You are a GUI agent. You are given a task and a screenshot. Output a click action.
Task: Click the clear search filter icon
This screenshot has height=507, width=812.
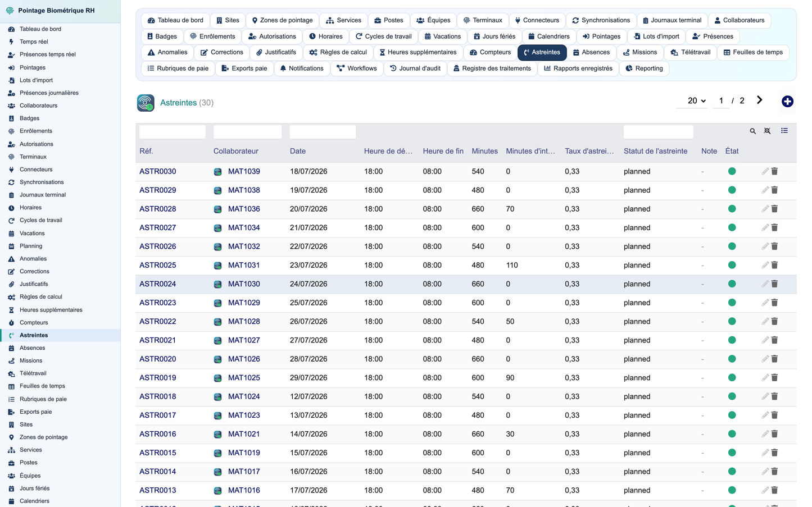(767, 131)
